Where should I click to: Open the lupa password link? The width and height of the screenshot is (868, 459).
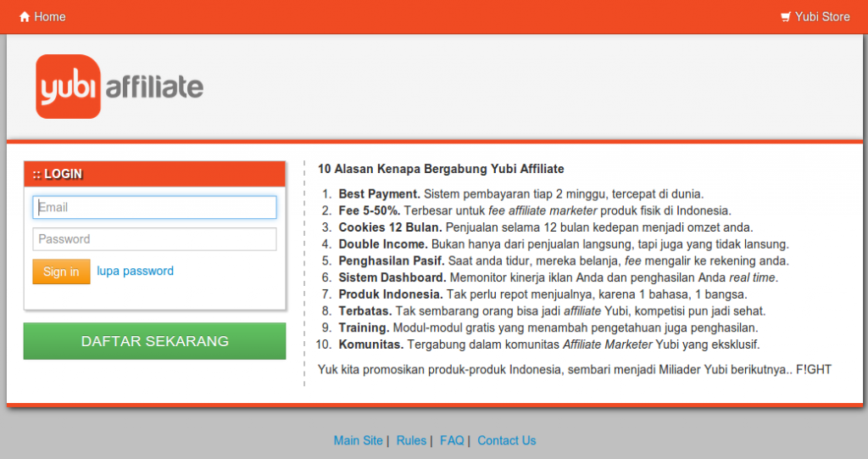pyautogui.click(x=135, y=271)
